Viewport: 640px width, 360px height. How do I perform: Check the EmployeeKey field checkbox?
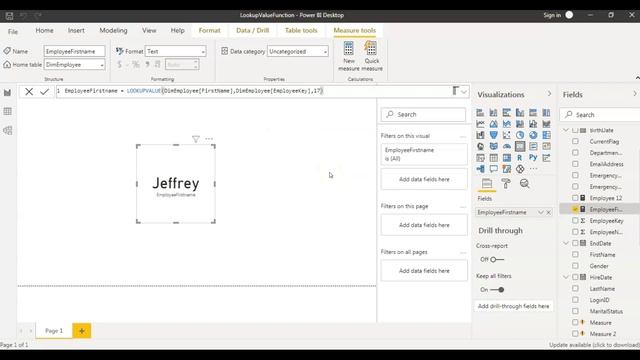coord(575,220)
